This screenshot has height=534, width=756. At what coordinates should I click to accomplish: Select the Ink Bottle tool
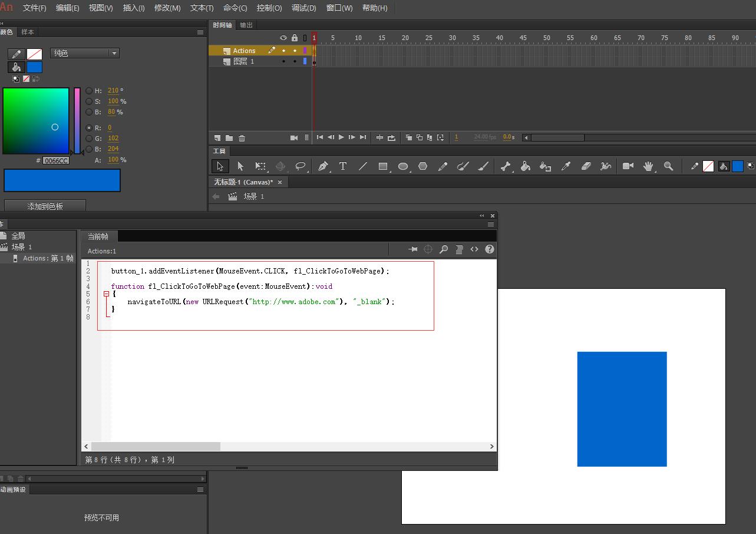pyautogui.click(x=546, y=166)
